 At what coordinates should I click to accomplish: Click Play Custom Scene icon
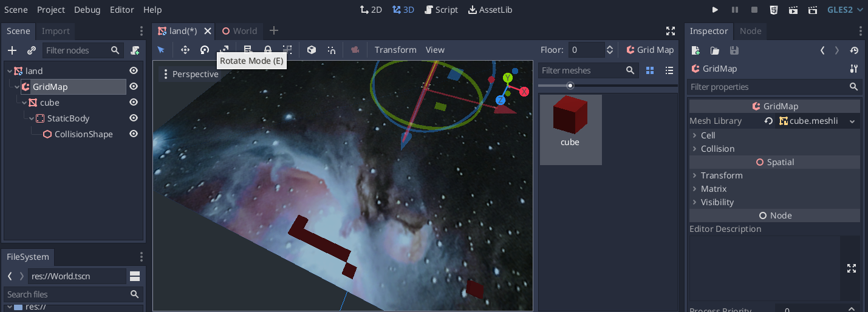tap(813, 10)
